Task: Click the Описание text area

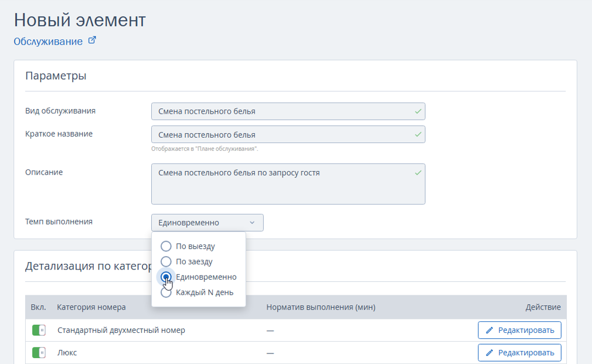Action: 288,184
